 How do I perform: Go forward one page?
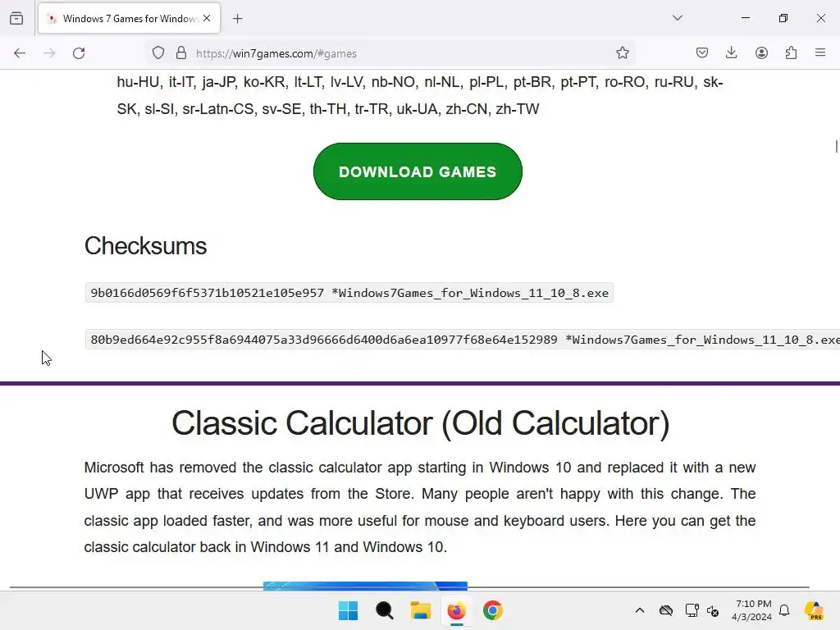point(49,53)
